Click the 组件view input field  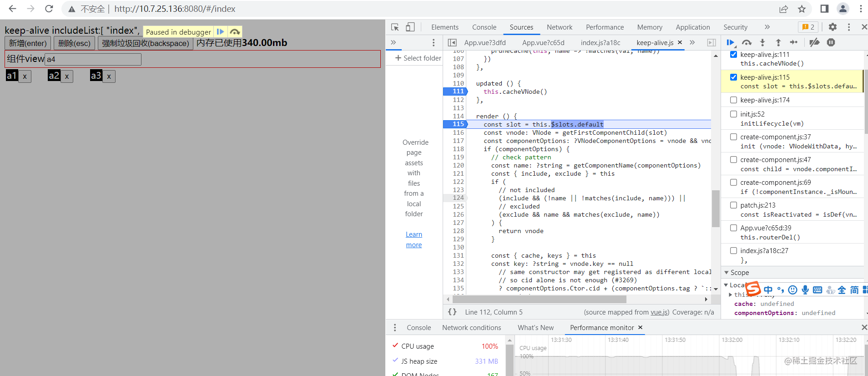(x=93, y=59)
